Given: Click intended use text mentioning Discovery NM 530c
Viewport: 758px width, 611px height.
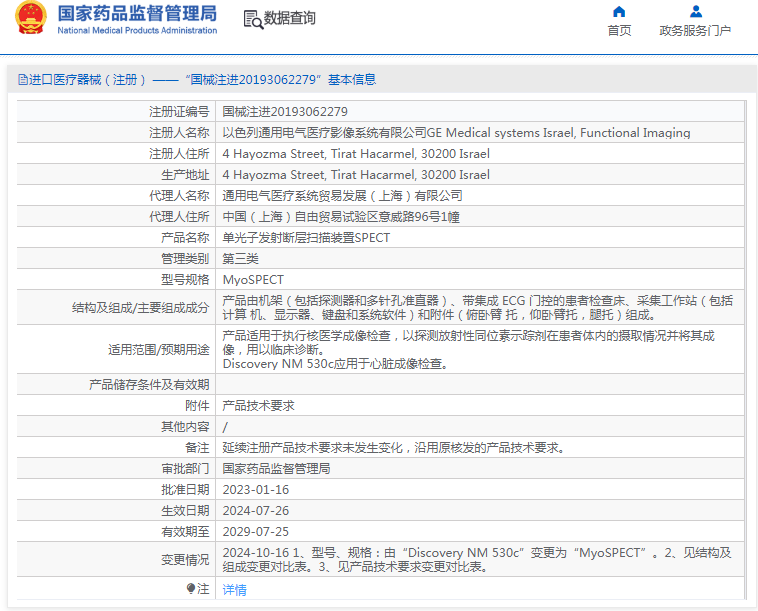Looking at the screenshot, I should pos(335,364).
